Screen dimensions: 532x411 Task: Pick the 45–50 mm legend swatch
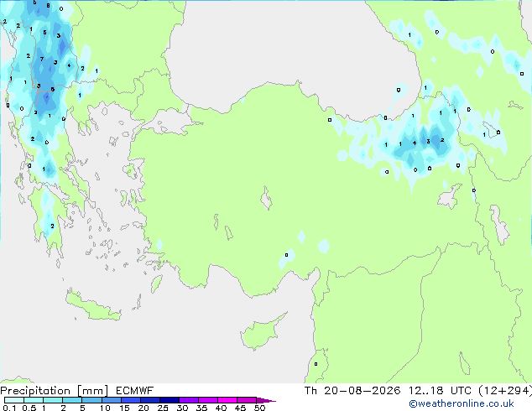coord(247,400)
